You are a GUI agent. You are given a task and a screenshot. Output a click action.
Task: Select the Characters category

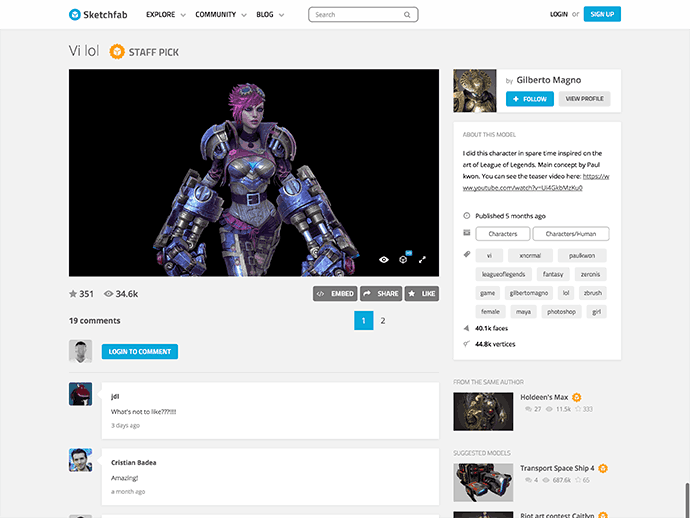click(503, 234)
